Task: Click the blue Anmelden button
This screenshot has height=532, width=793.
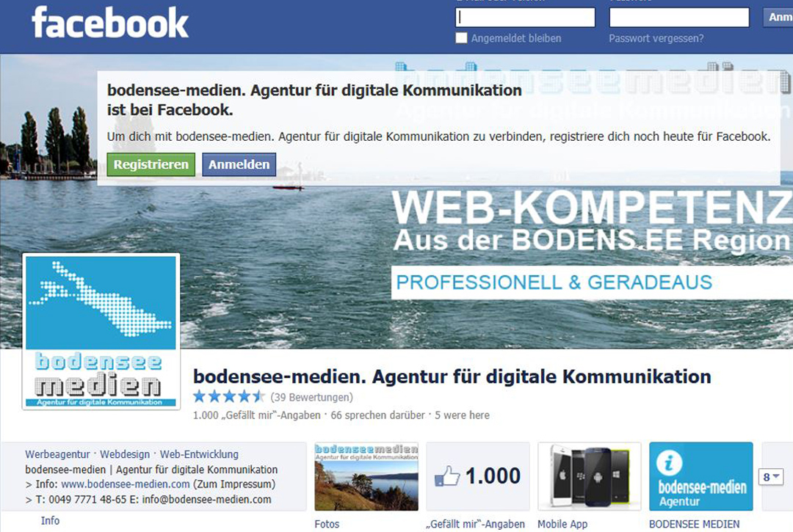Action: click(x=239, y=164)
